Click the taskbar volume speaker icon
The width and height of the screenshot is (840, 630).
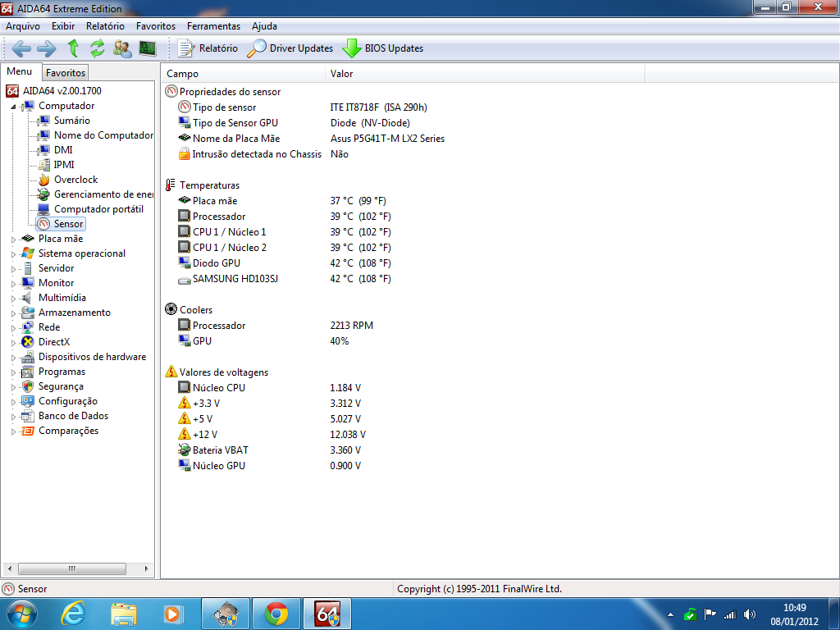(x=750, y=614)
